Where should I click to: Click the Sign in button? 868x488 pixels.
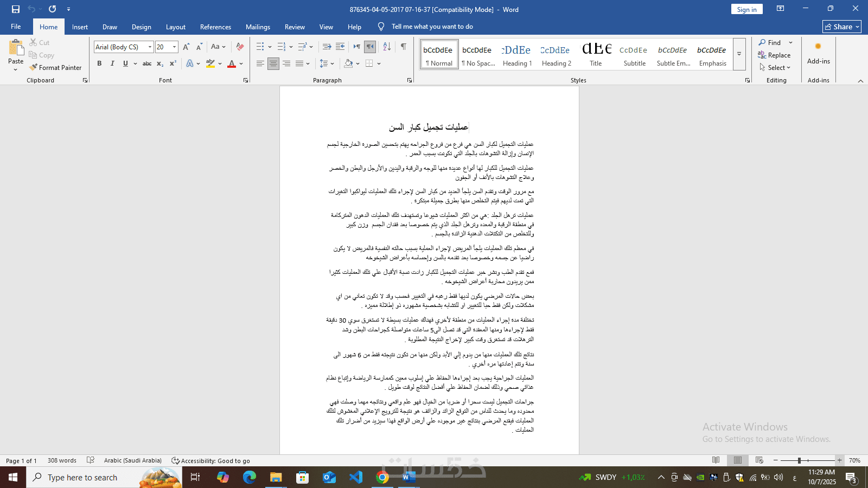(746, 9)
